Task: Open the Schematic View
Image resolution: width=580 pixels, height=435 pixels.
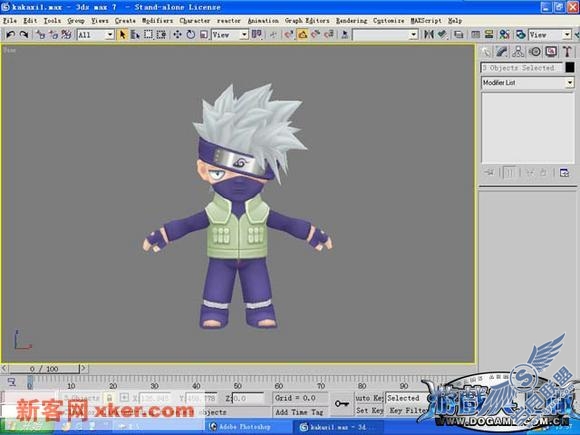Action: 489,35
